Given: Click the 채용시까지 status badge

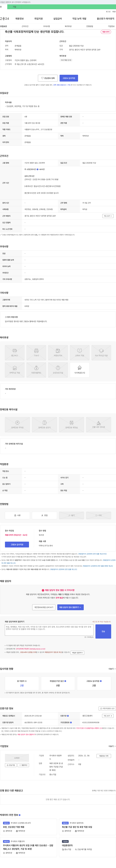Looking at the screenshot, I should [106, 32].
